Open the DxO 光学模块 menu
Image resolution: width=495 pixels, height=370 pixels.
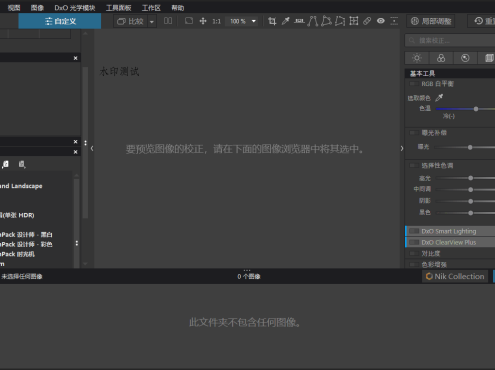pyautogui.click(x=75, y=8)
